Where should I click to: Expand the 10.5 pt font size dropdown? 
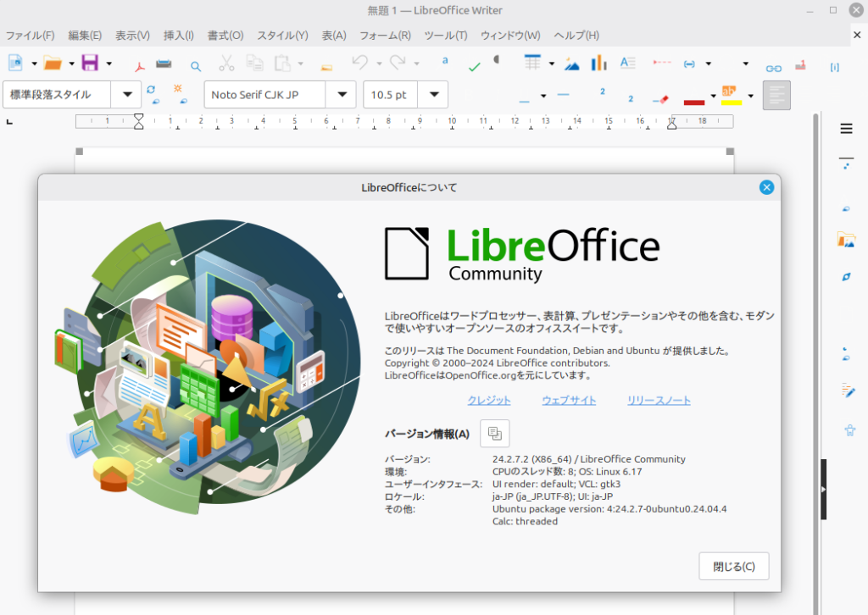point(434,95)
